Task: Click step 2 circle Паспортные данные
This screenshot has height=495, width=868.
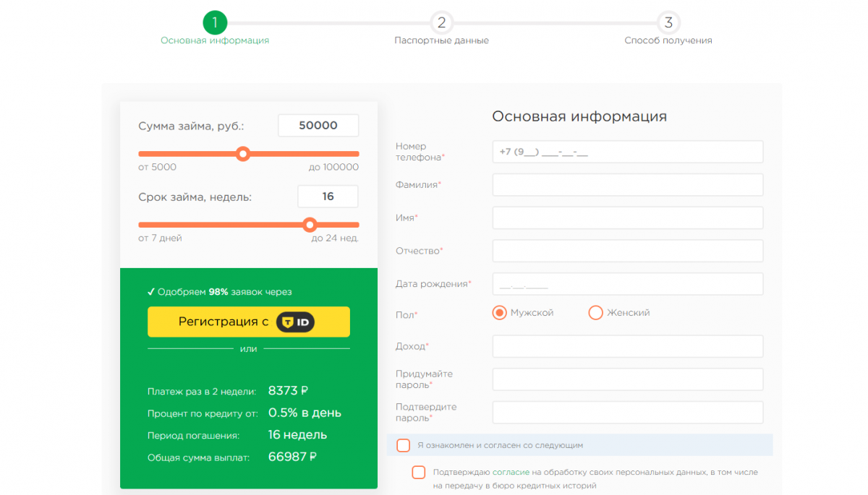Action: tap(441, 22)
